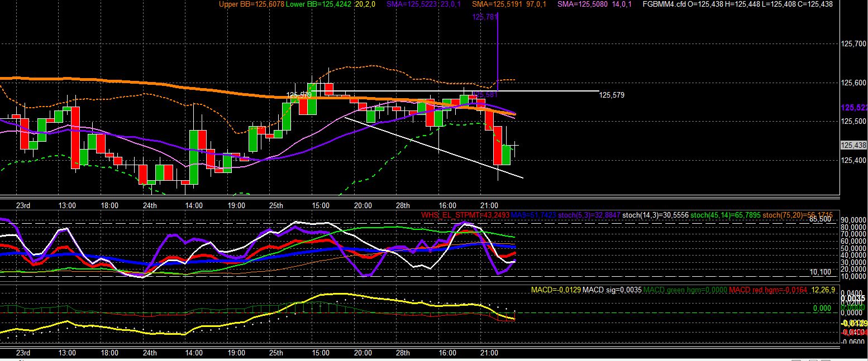
Task: Click the '125,600' price axis value
Action: (854, 83)
